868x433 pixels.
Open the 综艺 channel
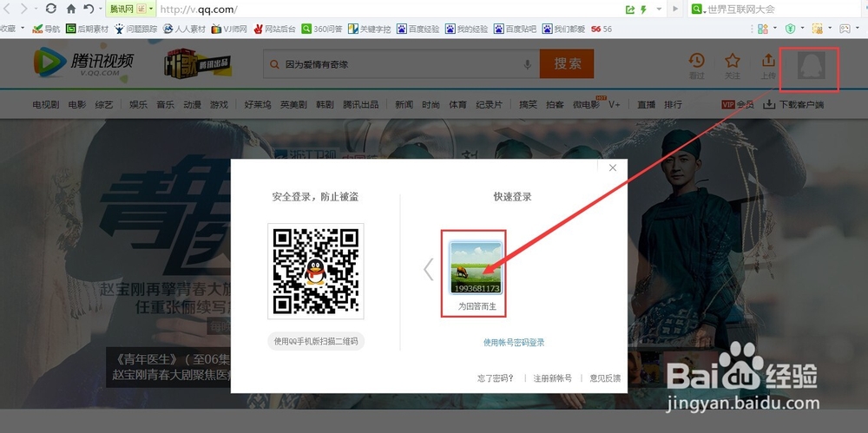(x=104, y=104)
